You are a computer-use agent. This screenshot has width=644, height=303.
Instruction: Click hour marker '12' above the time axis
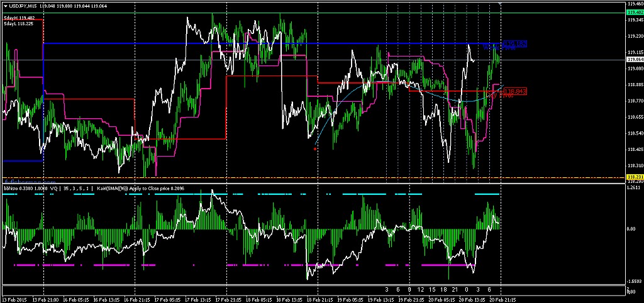419,290
